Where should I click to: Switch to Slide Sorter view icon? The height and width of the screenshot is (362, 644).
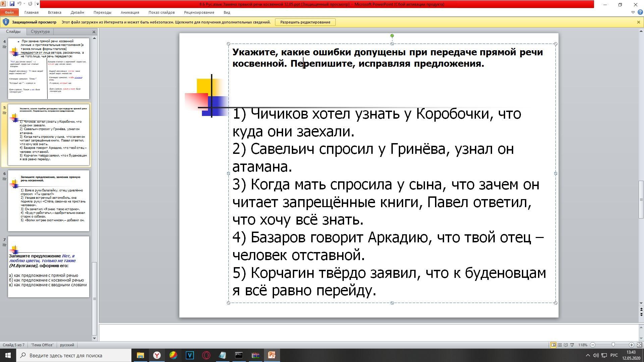(x=559, y=345)
